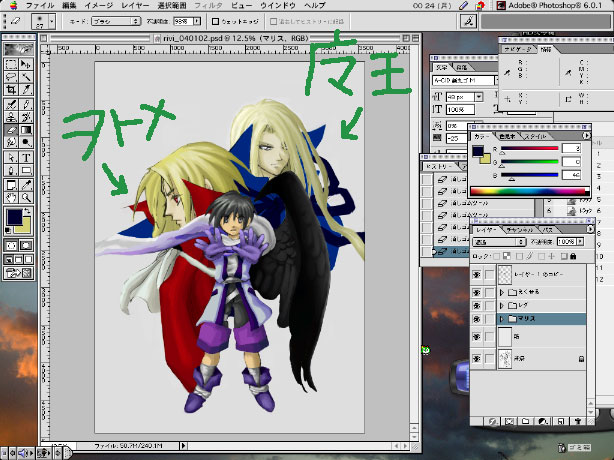Screen dimensions: 614x460
Task: Create a new layer from Layers panel
Action: (561, 421)
